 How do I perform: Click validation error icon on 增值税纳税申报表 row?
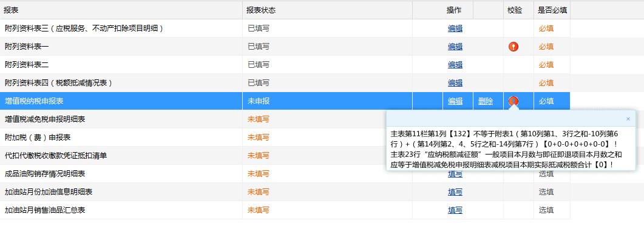[x=513, y=101]
